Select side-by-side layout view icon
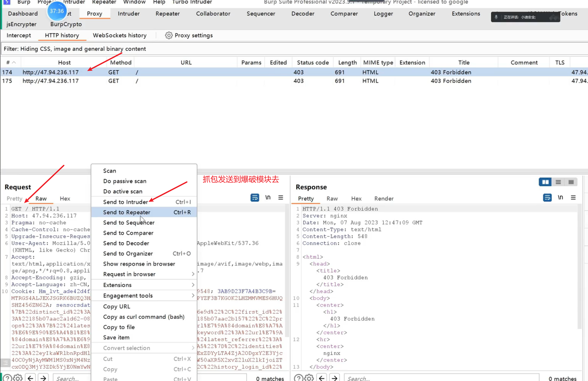Screen dimensions: 588x381 tap(545, 182)
